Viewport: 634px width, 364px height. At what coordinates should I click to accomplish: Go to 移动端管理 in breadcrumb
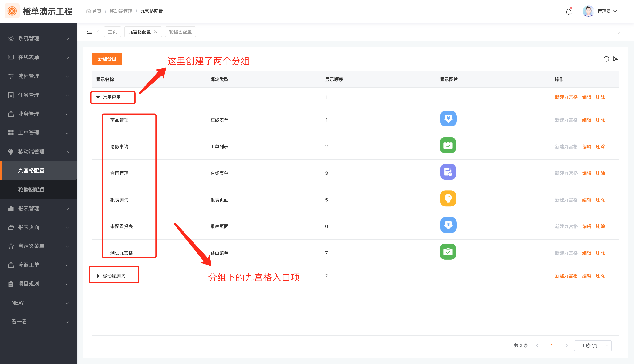click(121, 11)
